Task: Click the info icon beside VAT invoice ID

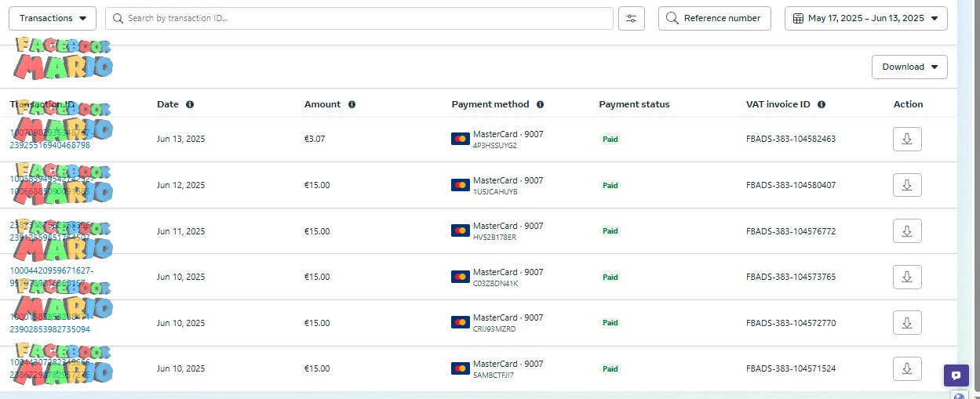Action: click(x=821, y=104)
